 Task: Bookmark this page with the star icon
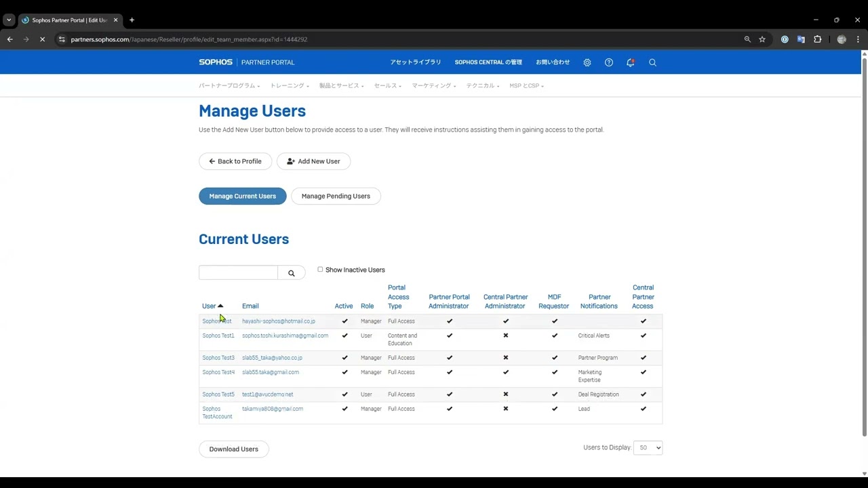coord(762,39)
